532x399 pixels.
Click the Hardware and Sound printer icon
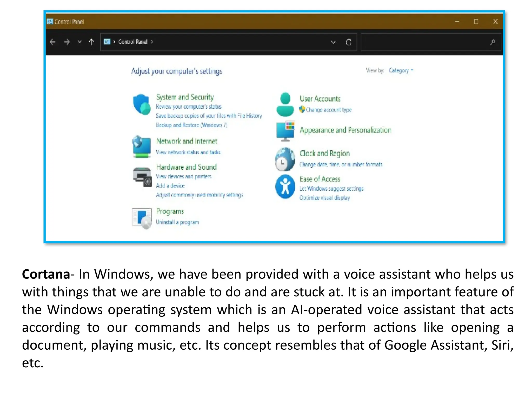(x=142, y=177)
